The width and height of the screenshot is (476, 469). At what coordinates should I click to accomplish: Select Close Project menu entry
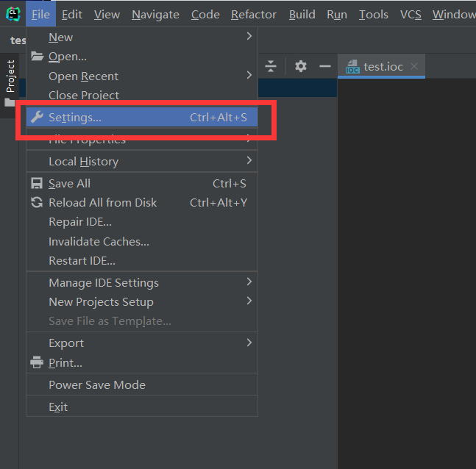(x=142, y=95)
